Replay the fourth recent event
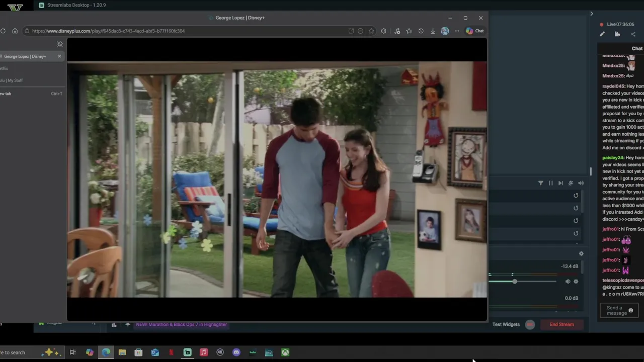Screen dimensions: 644x362 pos(576,233)
